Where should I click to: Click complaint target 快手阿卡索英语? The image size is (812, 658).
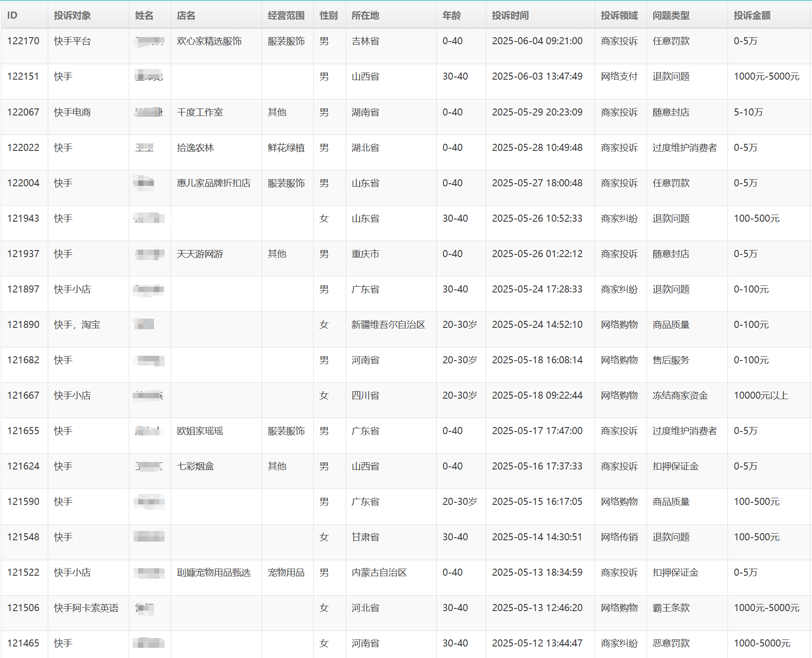click(86, 608)
